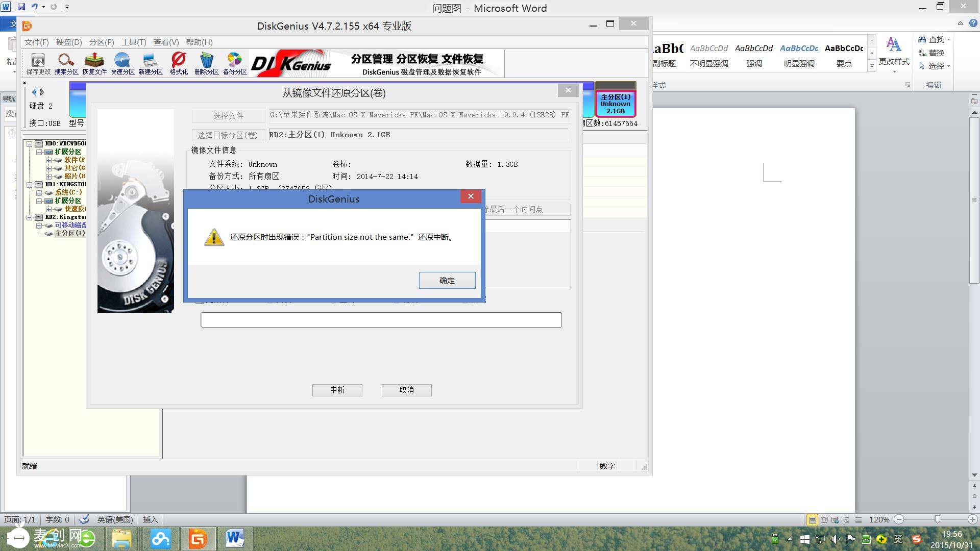The image size is (980, 551).
Task: Expand the 照片(H) partition node
Action: coord(48,176)
